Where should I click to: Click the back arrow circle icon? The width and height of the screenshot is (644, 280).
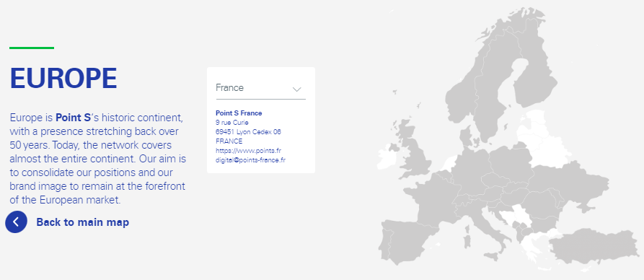coord(16,222)
